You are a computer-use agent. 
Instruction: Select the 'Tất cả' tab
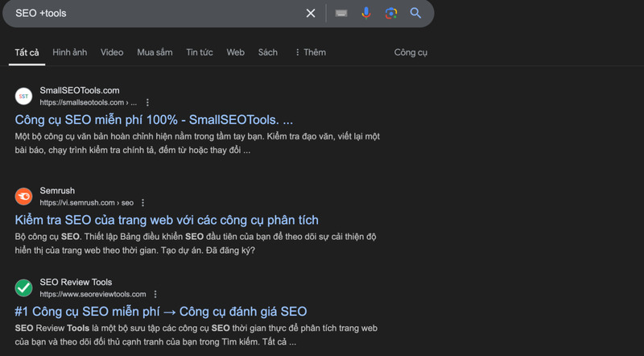pos(27,52)
